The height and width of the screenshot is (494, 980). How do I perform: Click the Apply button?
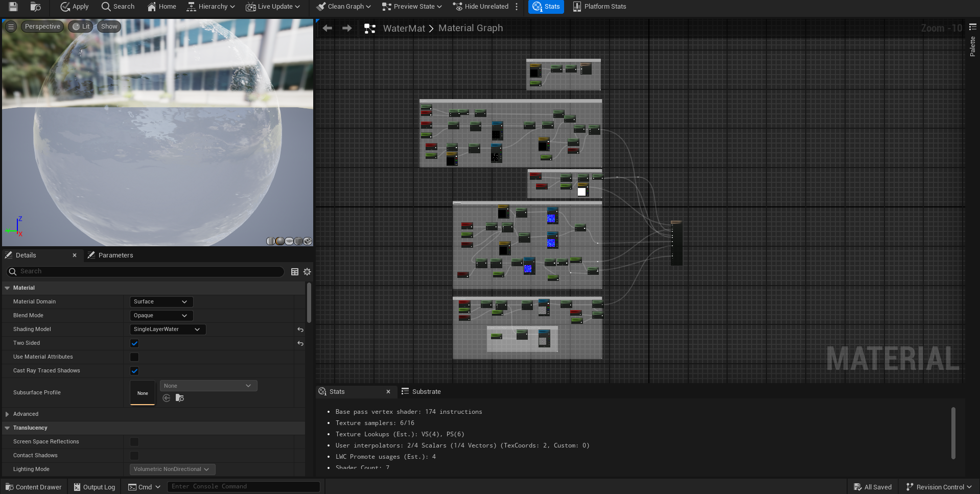75,7
